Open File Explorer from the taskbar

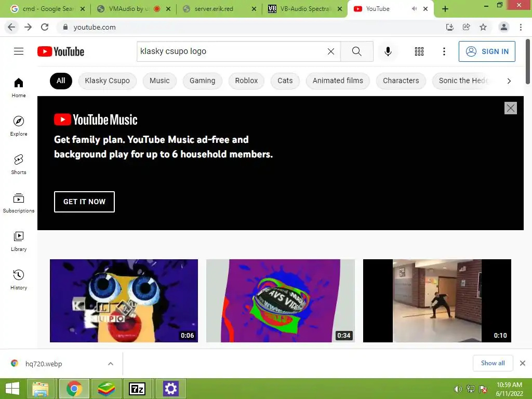(41, 389)
